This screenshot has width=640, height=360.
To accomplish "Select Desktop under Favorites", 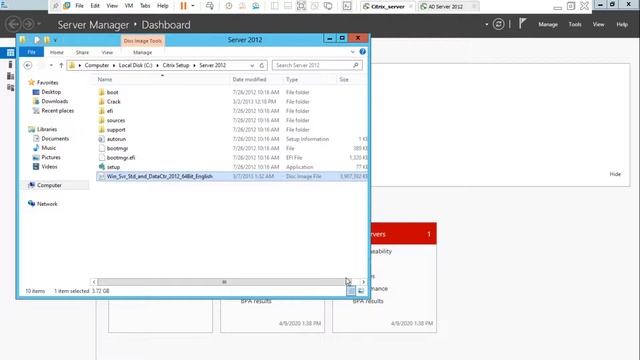I will pos(51,92).
